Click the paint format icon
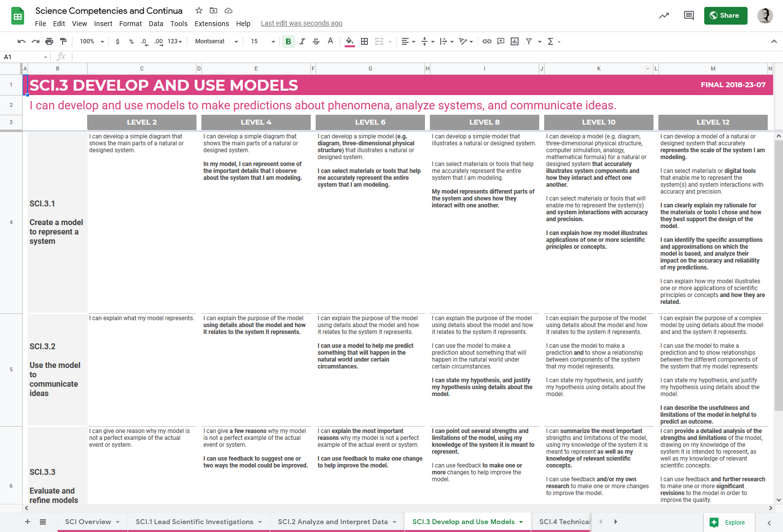Screen dimensions: 783x532 click(63, 41)
